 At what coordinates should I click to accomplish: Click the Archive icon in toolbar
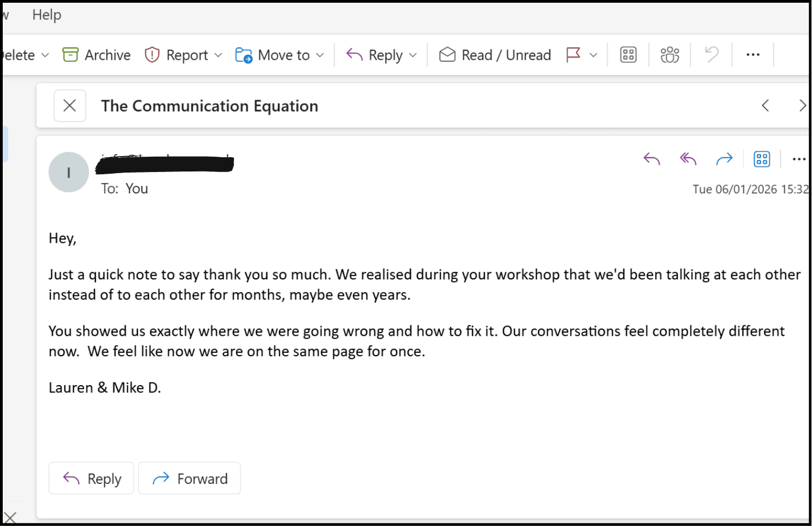[x=71, y=55]
